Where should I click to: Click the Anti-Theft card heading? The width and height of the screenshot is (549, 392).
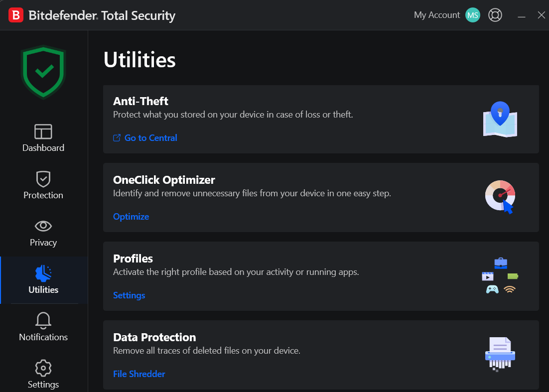140,101
